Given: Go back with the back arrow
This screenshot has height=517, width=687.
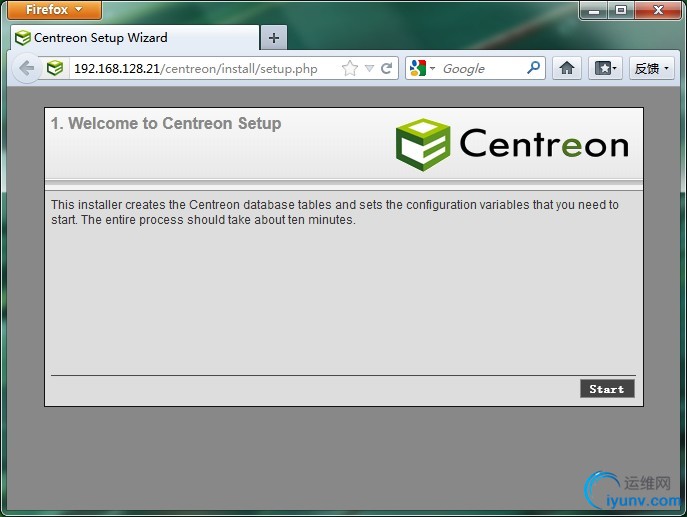Looking at the screenshot, I should pyautogui.click(x=27, y=68).
